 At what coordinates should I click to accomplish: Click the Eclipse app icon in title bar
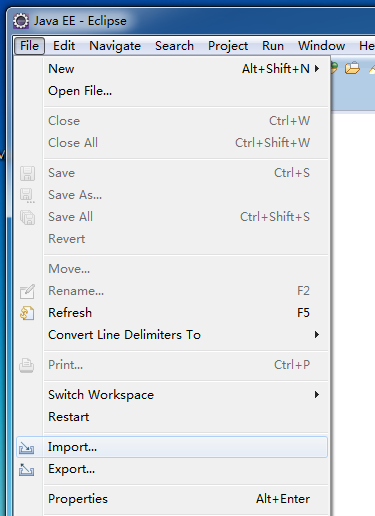click(21, 21)
